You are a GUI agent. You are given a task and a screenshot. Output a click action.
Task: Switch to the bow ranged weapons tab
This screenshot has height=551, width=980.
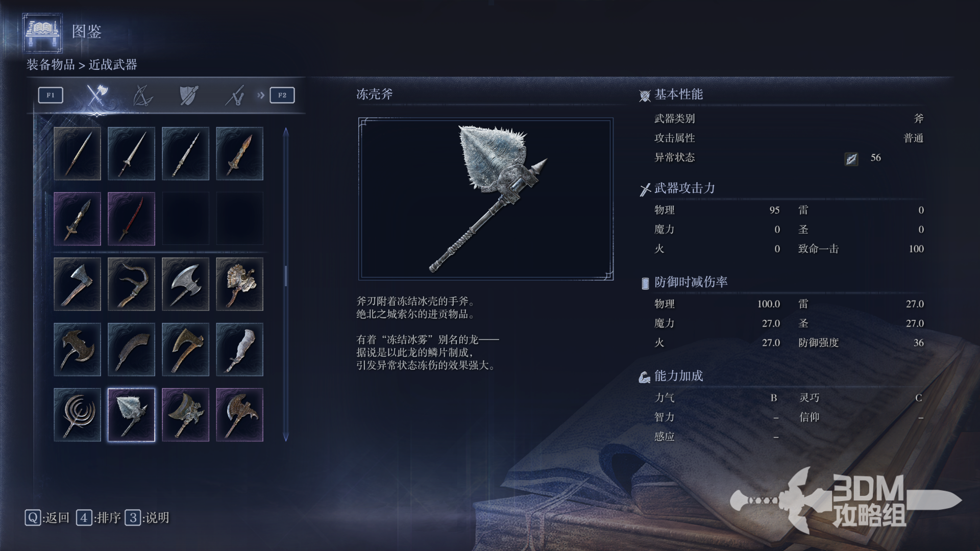point(142,95)
